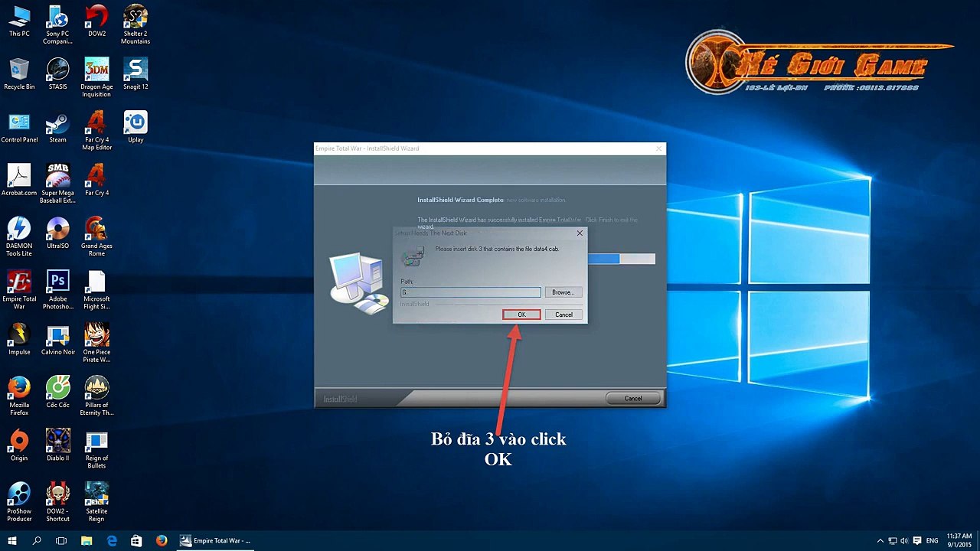Screen dimensions: 980x551
Task: Select the Cốc Cốc browser desktop icon
Action: point(57,393)
